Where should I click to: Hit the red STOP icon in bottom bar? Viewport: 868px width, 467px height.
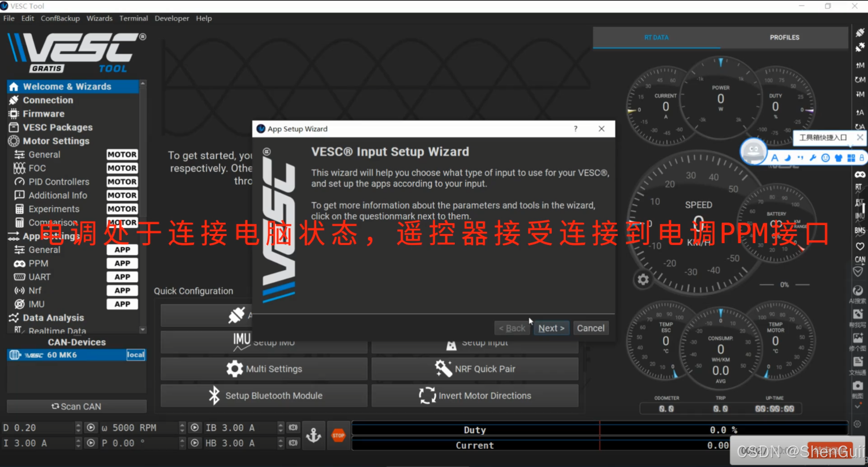point(338,435)
